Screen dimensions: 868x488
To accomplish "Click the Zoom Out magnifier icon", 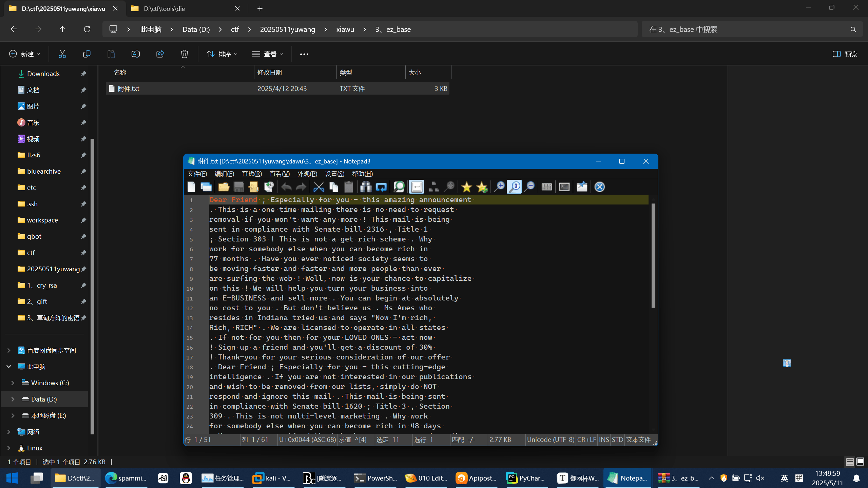I will (x=529, y=187).
